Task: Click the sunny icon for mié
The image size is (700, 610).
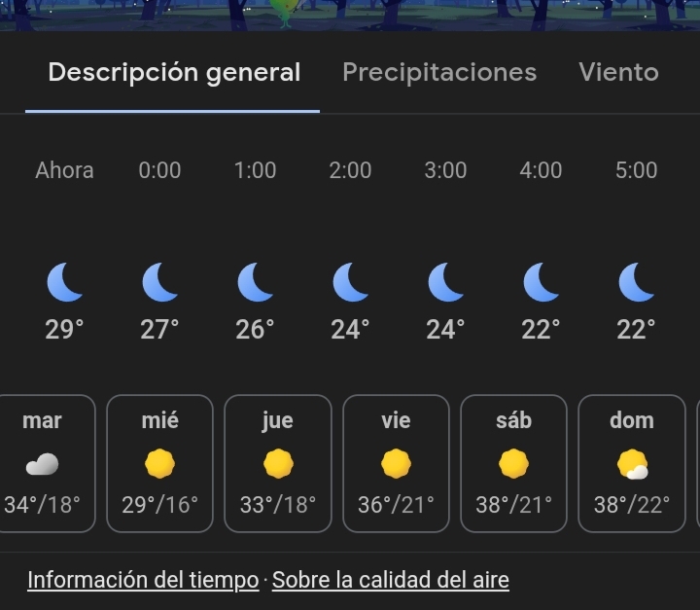Action: pyautogui.click(x=159, y=463)
